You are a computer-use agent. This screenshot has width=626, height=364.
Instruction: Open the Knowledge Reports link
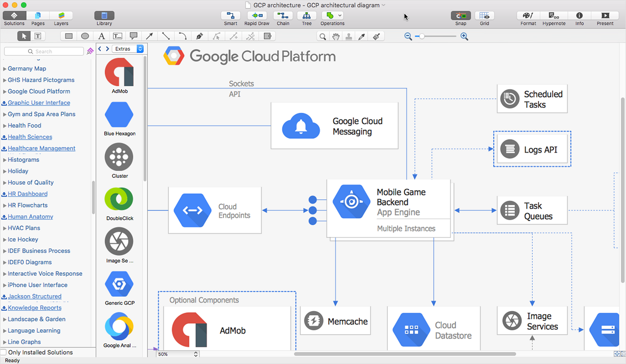35,308
